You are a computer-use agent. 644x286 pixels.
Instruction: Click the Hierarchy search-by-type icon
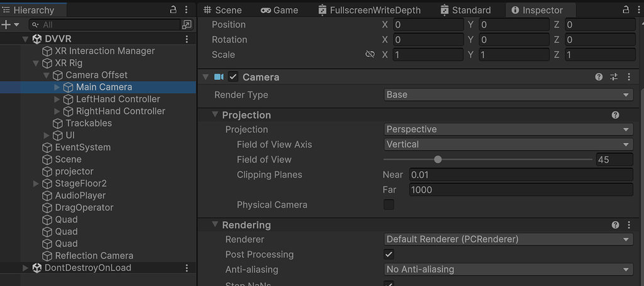187,25
